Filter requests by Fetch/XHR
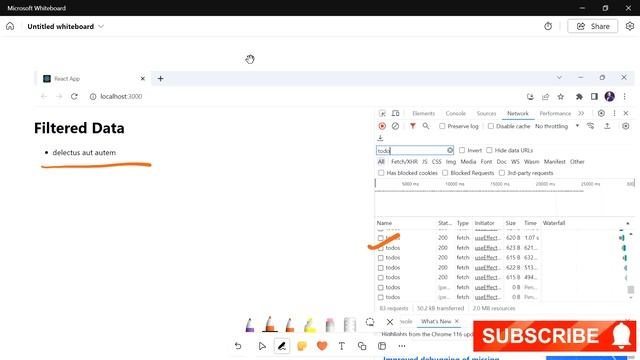This screenshot has height=360, width=640. pos(404,162)
